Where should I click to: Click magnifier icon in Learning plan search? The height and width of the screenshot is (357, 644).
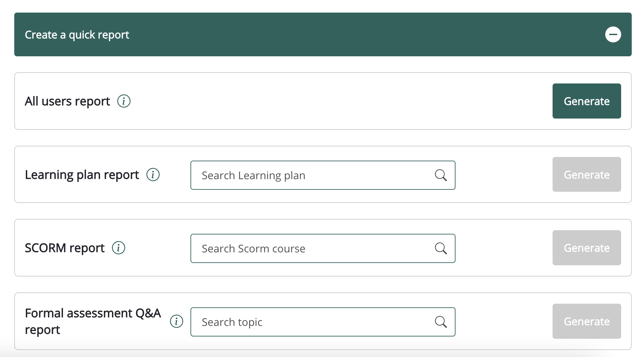(441, 175)
